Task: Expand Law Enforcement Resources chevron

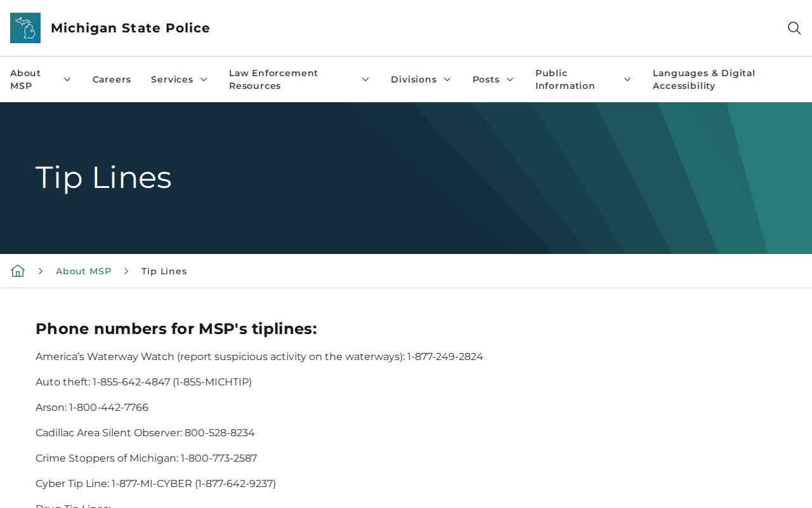Action: pyautogui.click(x=365, y=79)
